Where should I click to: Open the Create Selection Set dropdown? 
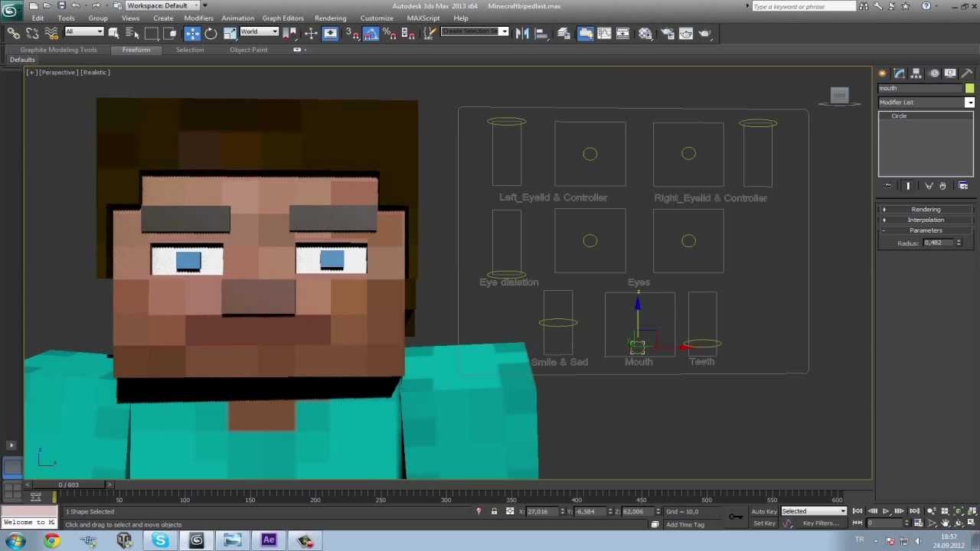tap(475, 31)
